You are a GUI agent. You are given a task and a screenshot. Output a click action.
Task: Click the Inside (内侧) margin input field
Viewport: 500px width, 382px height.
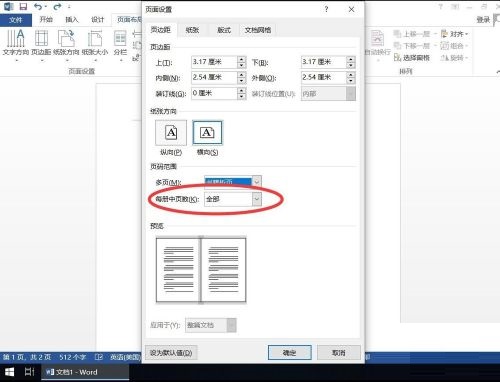[x=214, y=78]
